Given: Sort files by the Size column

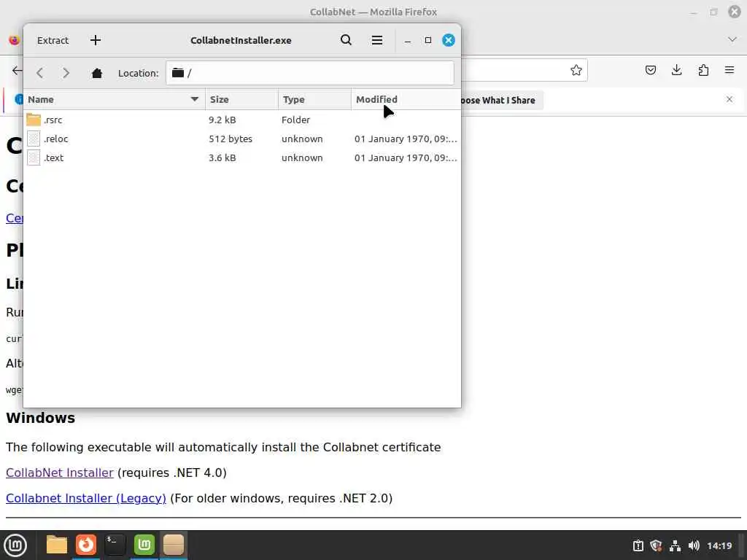Looking at the screenshot, I should [242, 99].
